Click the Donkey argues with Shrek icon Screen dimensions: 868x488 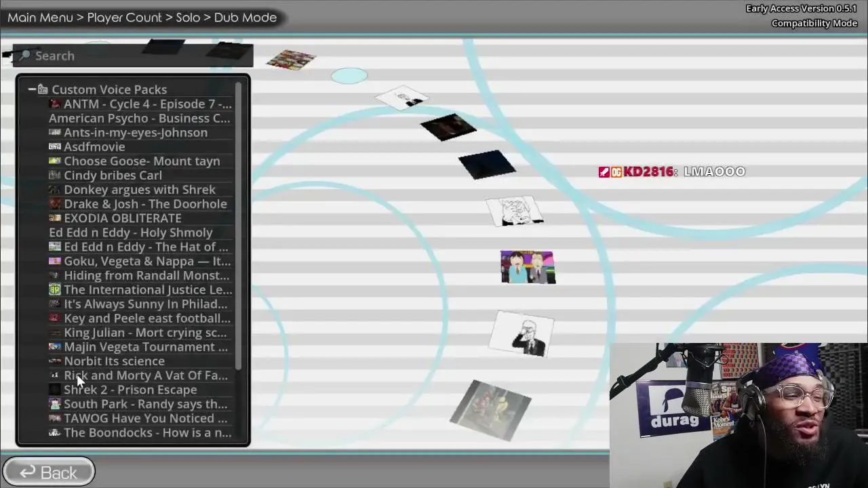point(55,189)
